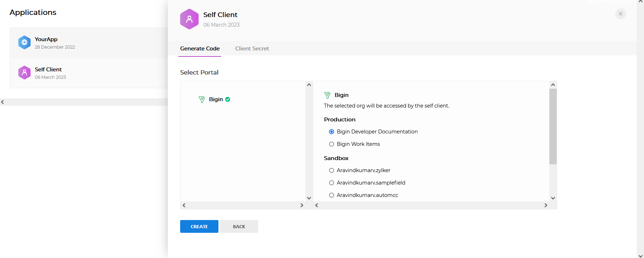This screenshot has width=644, height=258.
Task: Click right arrow of portal list horizontal scrollbar
Action: (302, 205)
